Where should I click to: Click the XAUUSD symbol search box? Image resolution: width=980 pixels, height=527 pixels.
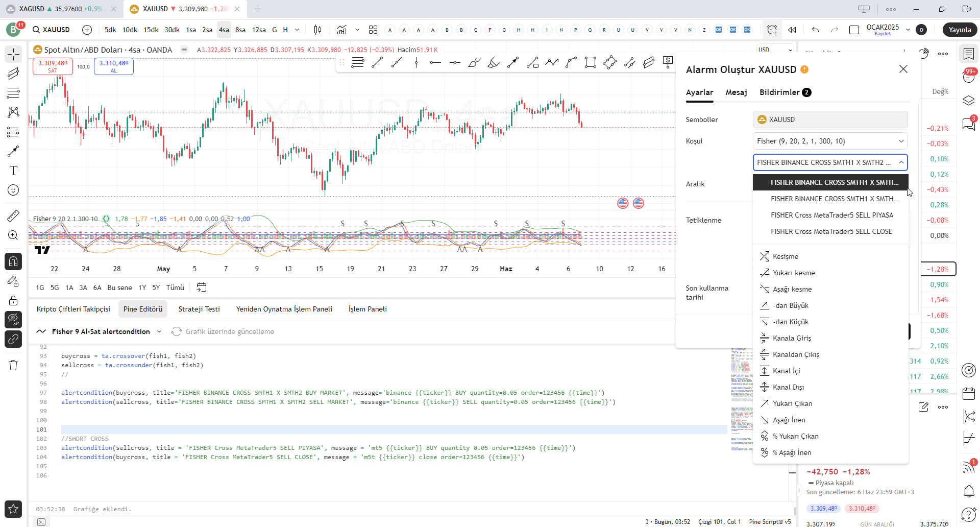[x=51, y=30]
